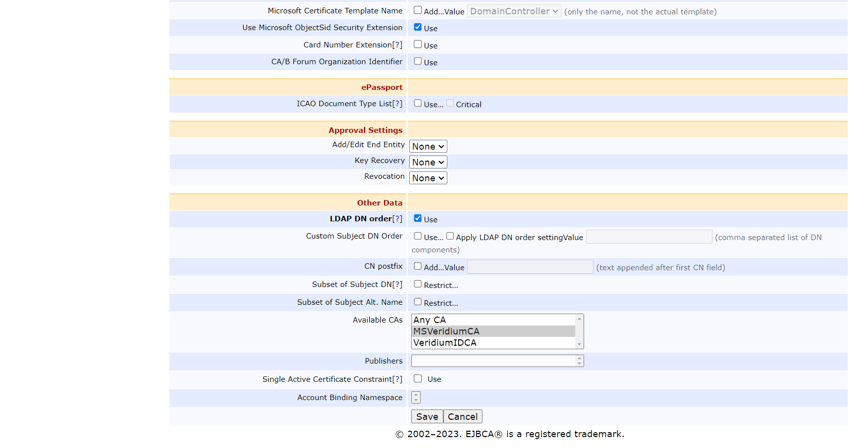Viewport: 868px width, 448px height.
Task: Toggle the LDAP DN order Use checkbox
Action: tap(418, 218)
